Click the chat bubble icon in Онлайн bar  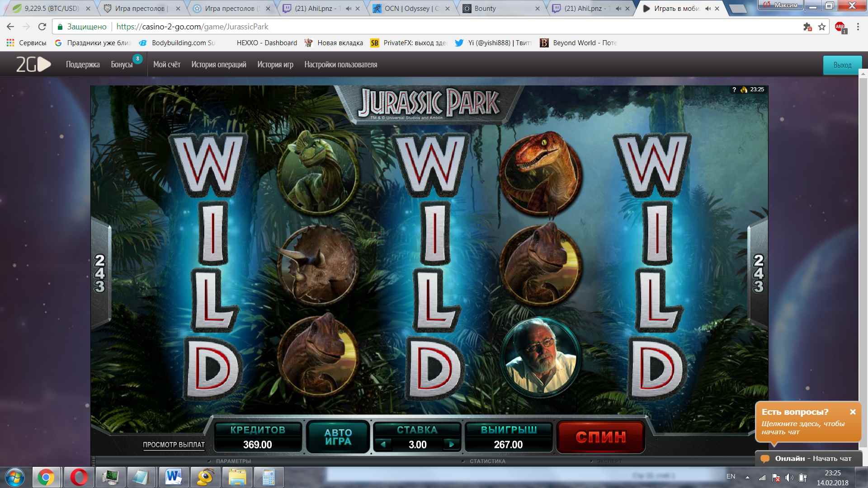(x=765, y=459)
